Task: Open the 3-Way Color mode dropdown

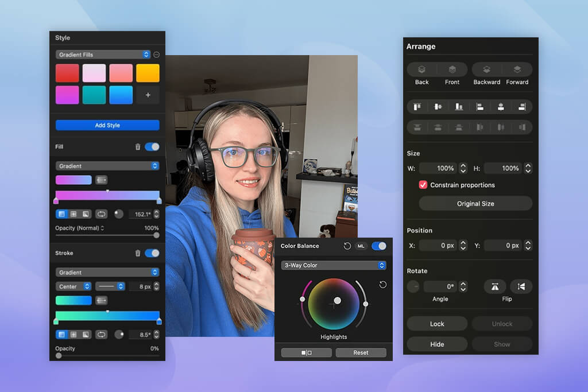Action: (x=334, y=265)
